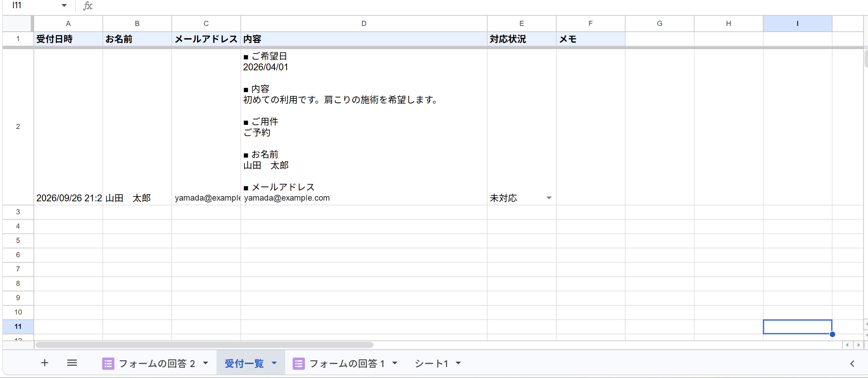
Task: Add a new sheet with plus icon
Action: point(45,363)
